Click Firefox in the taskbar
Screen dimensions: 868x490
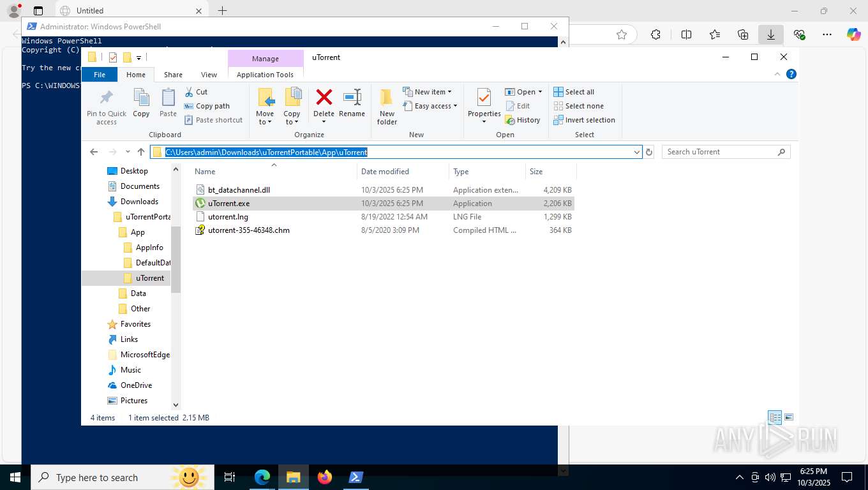(x=324, y=477)
